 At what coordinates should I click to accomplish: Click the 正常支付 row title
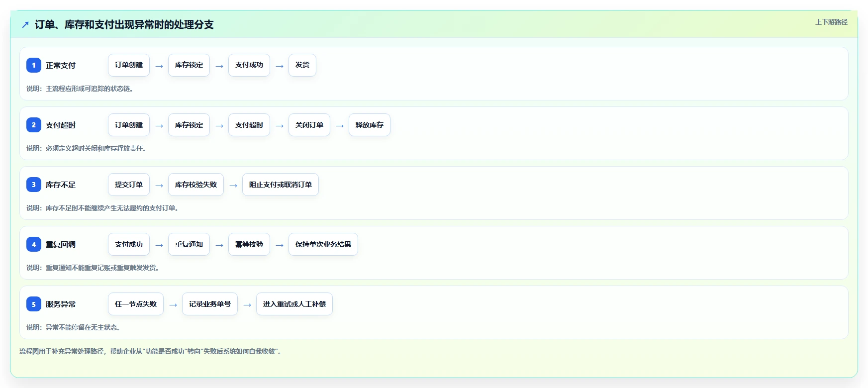pos(61,65)
